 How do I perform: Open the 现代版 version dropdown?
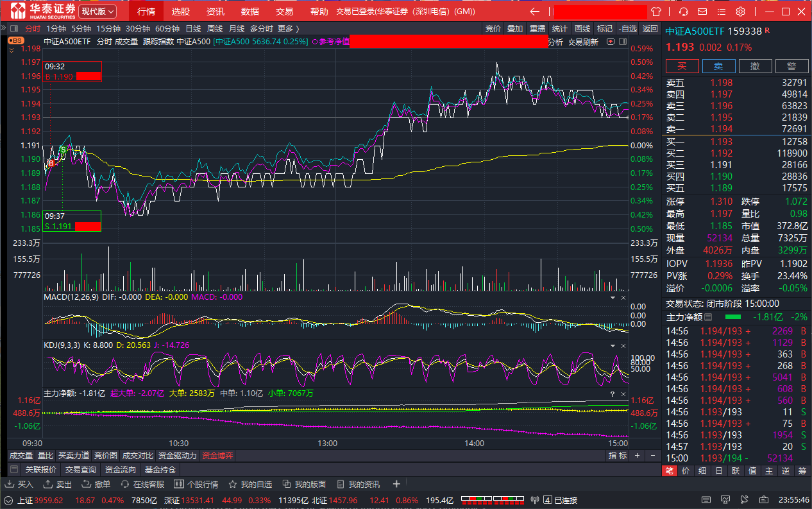(98, 12)
